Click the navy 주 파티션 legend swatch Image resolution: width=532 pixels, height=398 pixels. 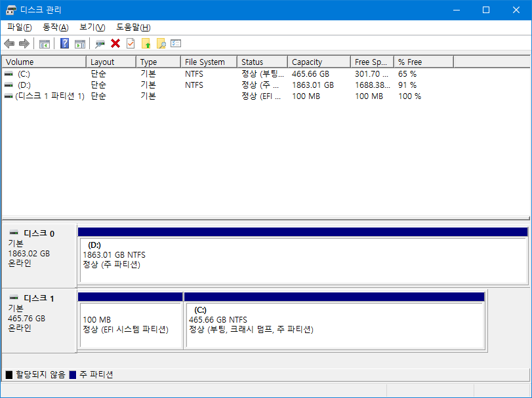pos(73,374)
